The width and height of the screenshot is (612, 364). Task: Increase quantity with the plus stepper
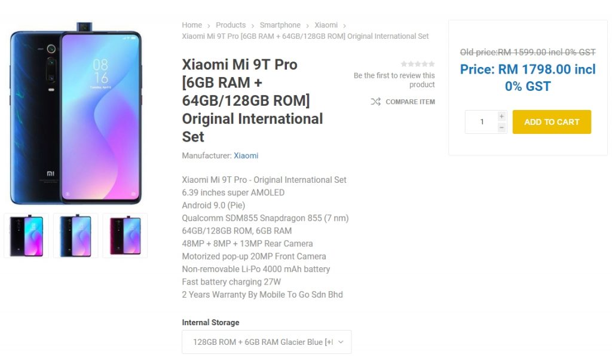coord(501,117)
